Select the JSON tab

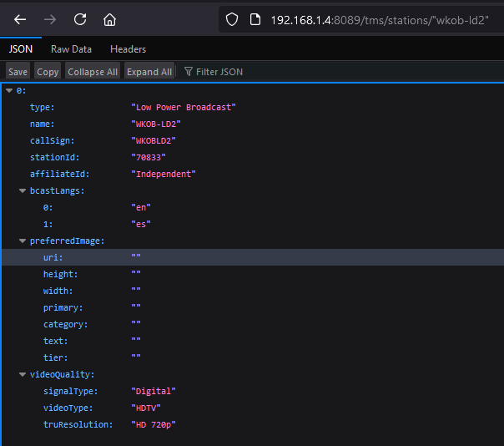[x=20, y=49]
